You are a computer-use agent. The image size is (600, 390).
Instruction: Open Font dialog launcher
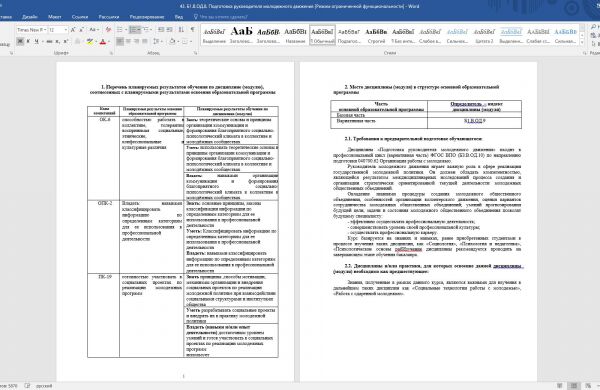111,53
